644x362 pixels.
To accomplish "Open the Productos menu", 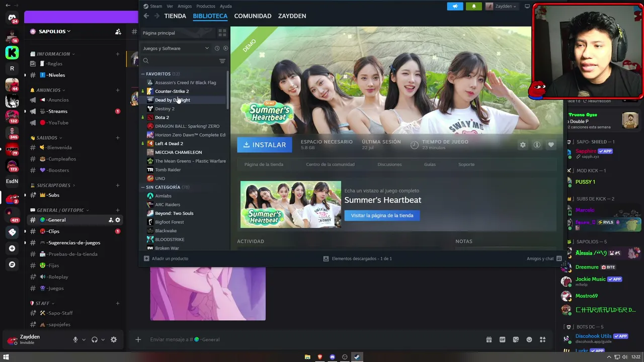I will coord(206,6).
